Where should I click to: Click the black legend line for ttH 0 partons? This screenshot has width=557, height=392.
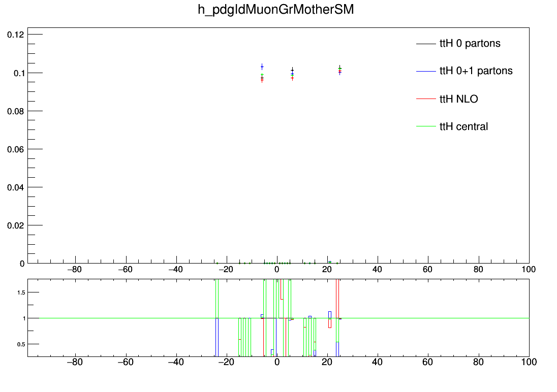426,44
